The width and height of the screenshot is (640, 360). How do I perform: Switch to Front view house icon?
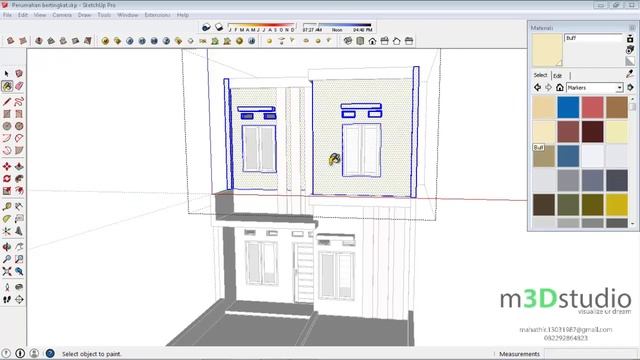pos(372,41)
